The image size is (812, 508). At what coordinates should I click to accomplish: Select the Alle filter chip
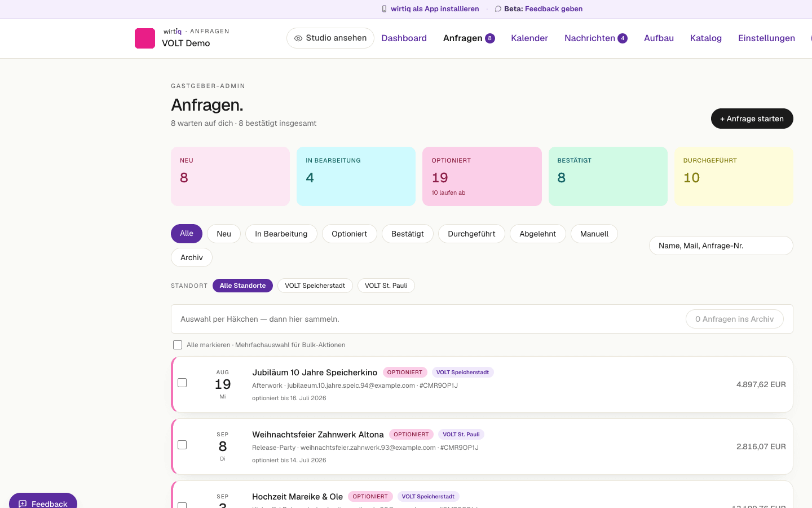(187, 234)
